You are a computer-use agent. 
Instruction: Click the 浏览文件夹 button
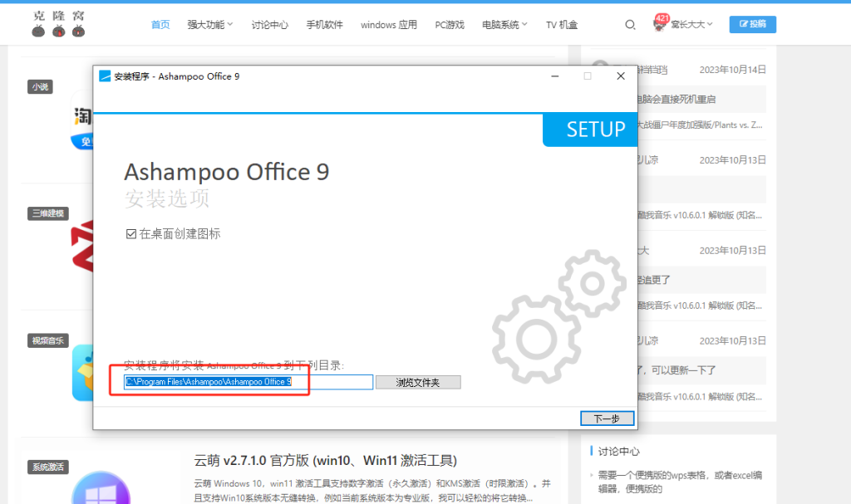point(418,383)
